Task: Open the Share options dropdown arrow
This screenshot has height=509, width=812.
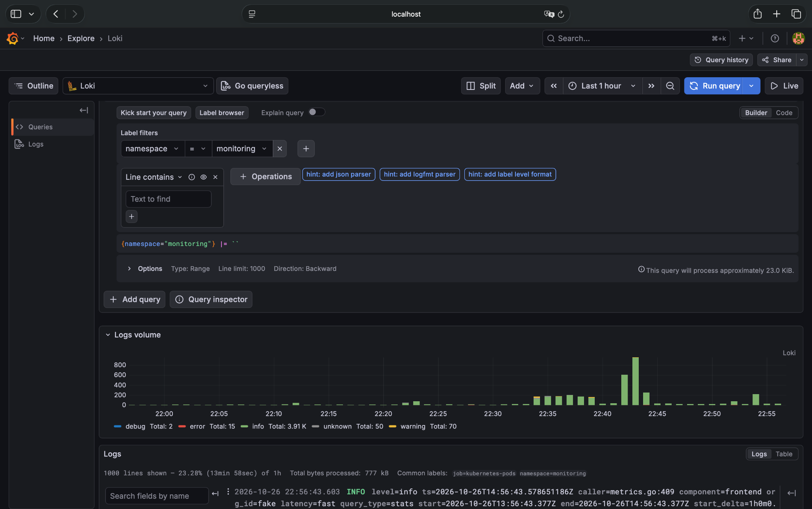Action: [802, 60]
